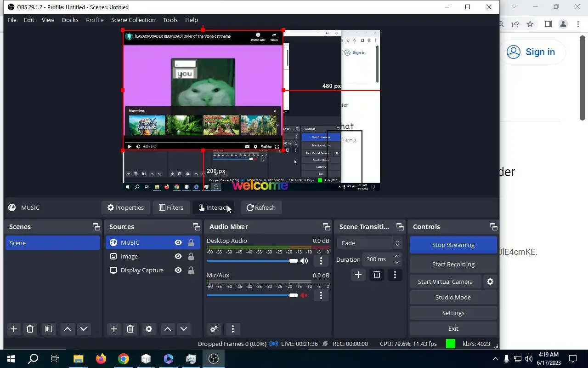Move scene down arrow

click(x=83, y=329)
